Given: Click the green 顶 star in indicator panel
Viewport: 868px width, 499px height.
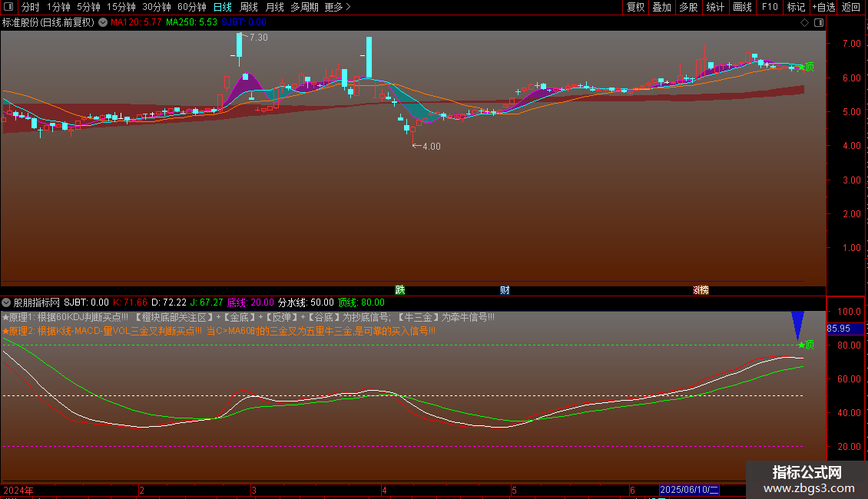Looking at the screenshot, I should [x=806, y=345].
